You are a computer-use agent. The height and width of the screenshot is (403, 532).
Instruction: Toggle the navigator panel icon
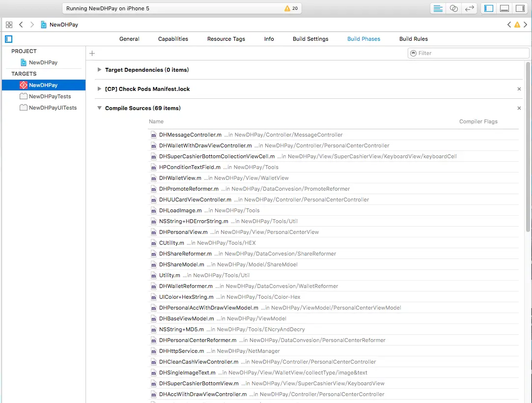click(x=489, y=8)
